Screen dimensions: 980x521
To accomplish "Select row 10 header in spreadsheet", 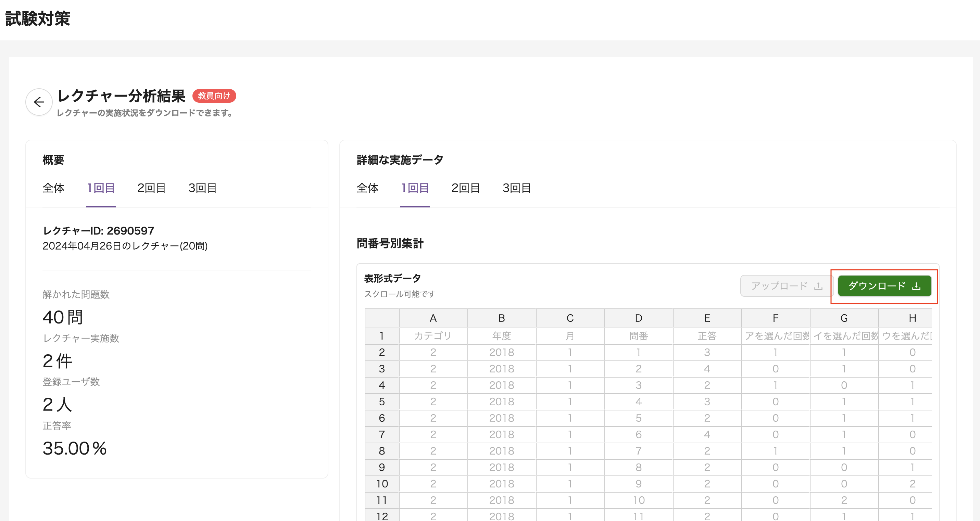I will coord(381,484).
